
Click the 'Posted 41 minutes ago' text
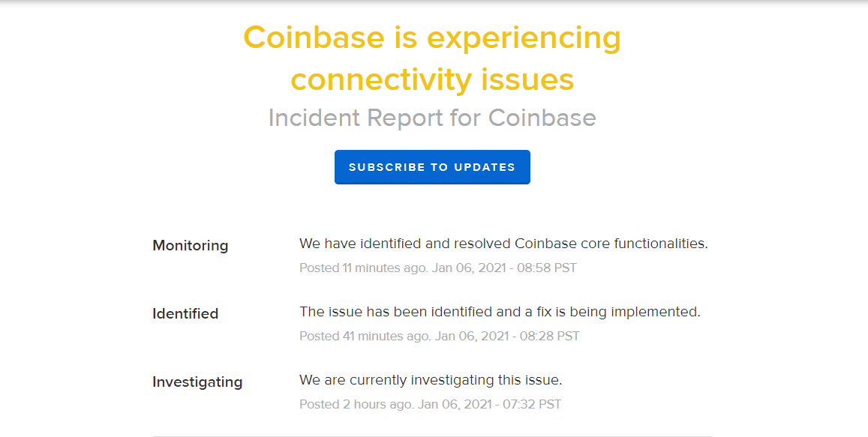click(x=365, y=336)
